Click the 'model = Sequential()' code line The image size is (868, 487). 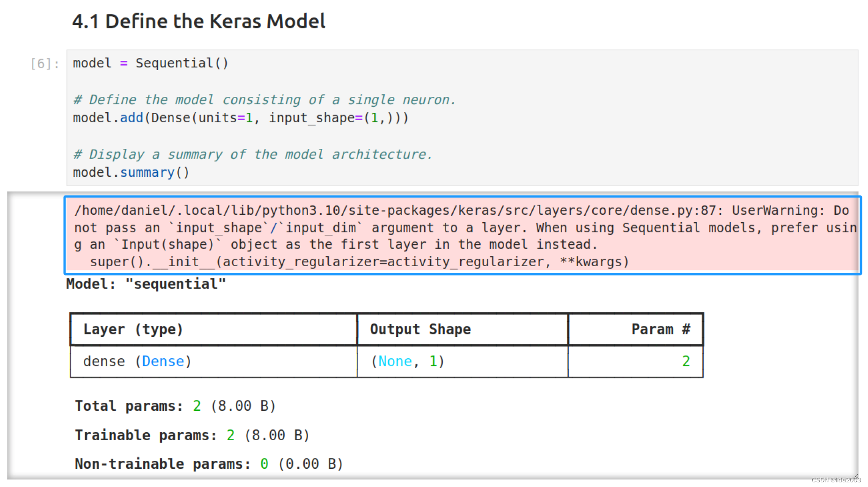click(x=151, y=63)
